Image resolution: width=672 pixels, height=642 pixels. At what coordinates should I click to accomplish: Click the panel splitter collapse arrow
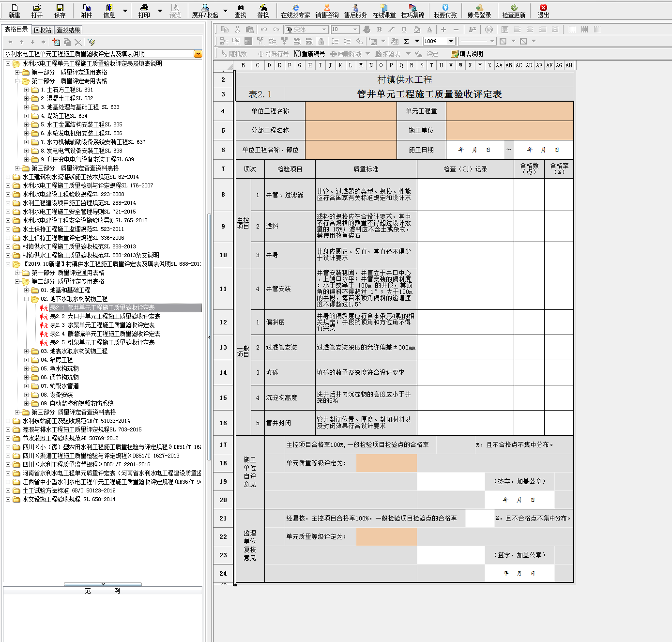pyautogui.click(x=209, y=337)
